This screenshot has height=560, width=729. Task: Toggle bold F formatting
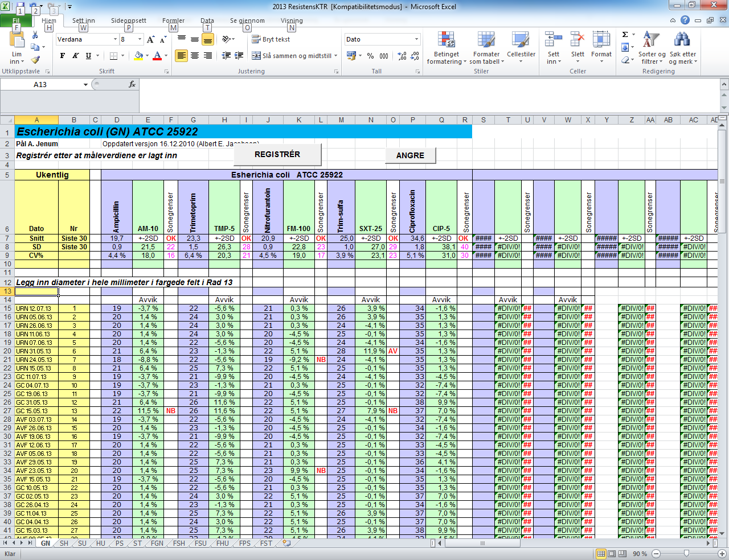[63, 56]
